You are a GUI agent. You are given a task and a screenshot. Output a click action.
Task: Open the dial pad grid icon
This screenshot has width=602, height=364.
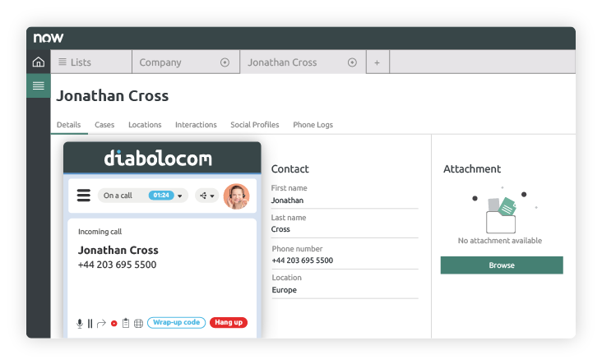point(138,323)
